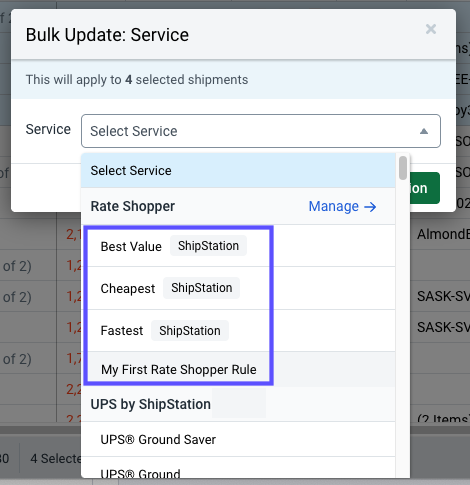
Task: Open the Select Service combo box
Action: pos(261,131)
